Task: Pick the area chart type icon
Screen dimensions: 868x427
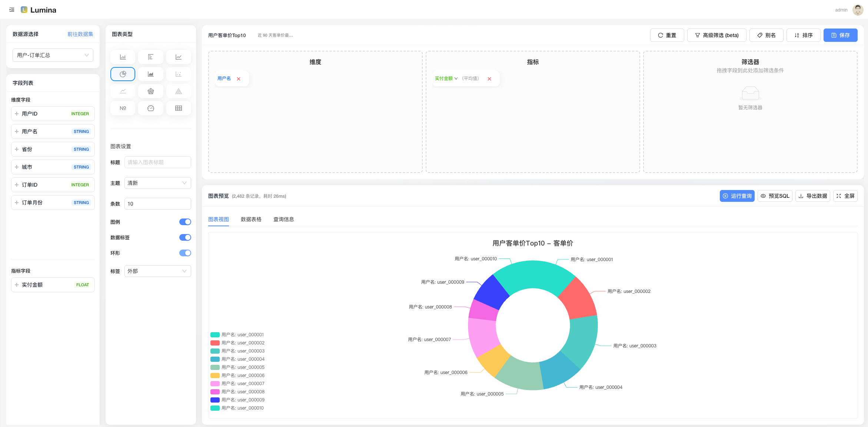Action: pyautogui.click(x=150, y=74)
